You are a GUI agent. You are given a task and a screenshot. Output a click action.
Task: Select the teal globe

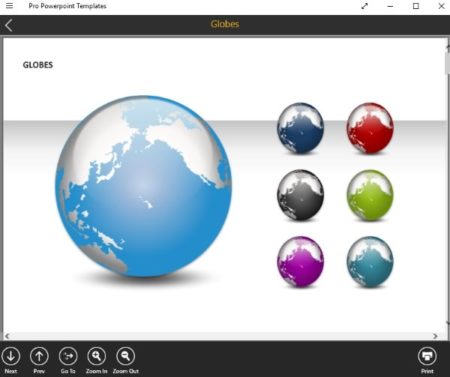point(370,262)
